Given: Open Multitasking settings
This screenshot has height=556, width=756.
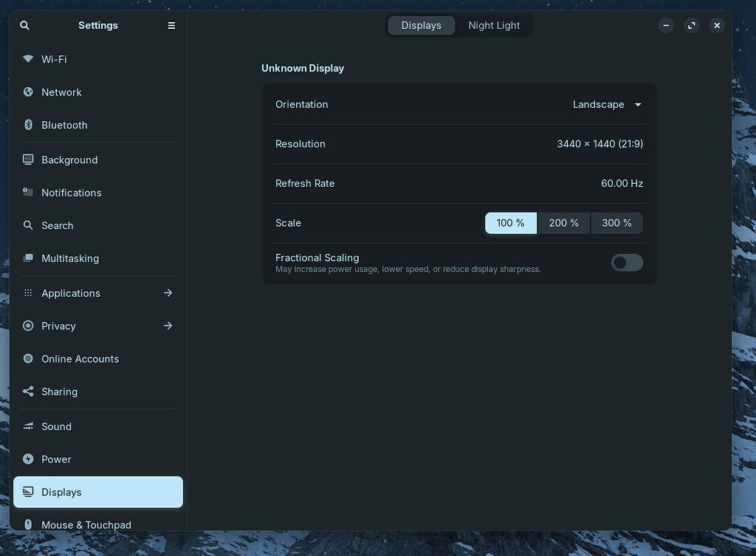Looking at the screenshot, I should click(x=98, y=258).
